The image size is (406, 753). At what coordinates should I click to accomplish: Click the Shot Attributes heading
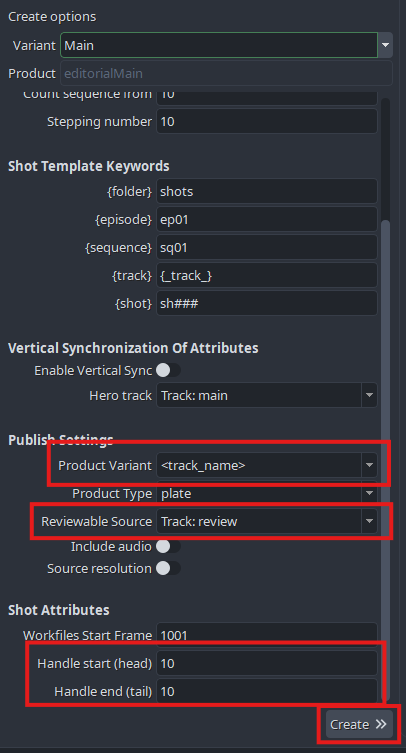59,610
